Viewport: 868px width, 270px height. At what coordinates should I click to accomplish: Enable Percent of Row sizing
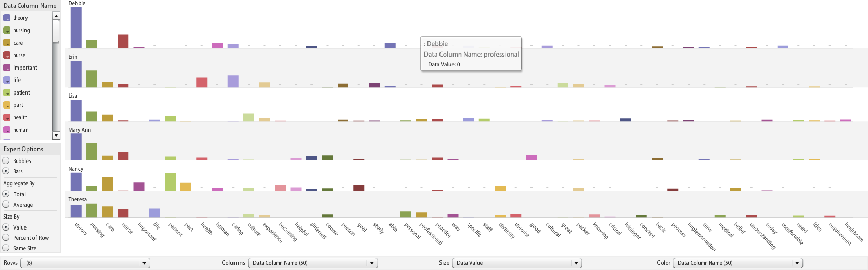[x=6, y=238]
